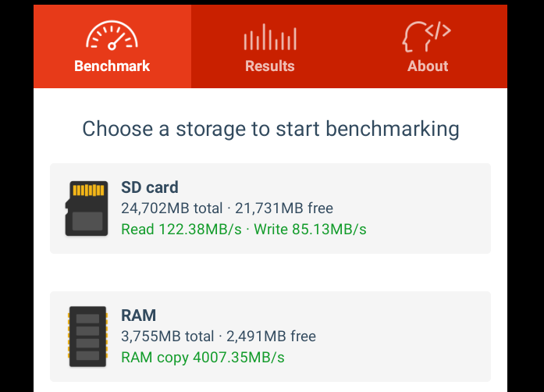Viewport: 544px width, 392px height.
Task: Click the head with code About icon
Action: pyautogui.click(x=427, y=37)
